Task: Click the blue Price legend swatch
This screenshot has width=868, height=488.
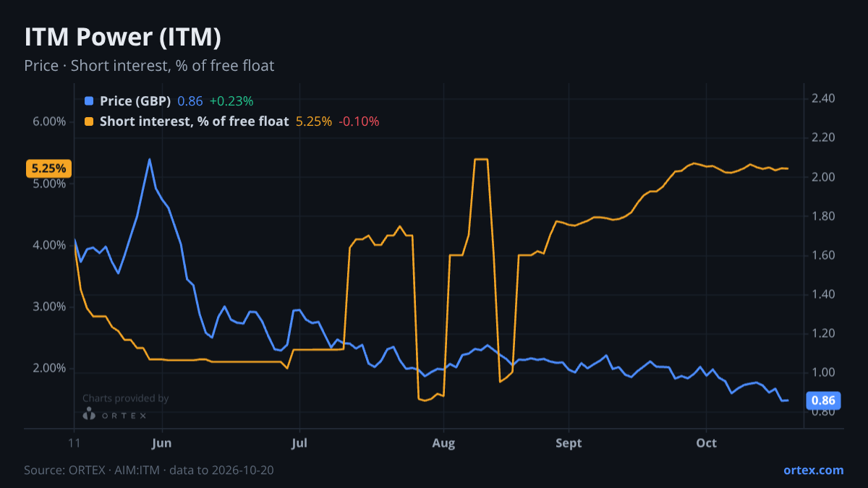Action: click(89, 101)
